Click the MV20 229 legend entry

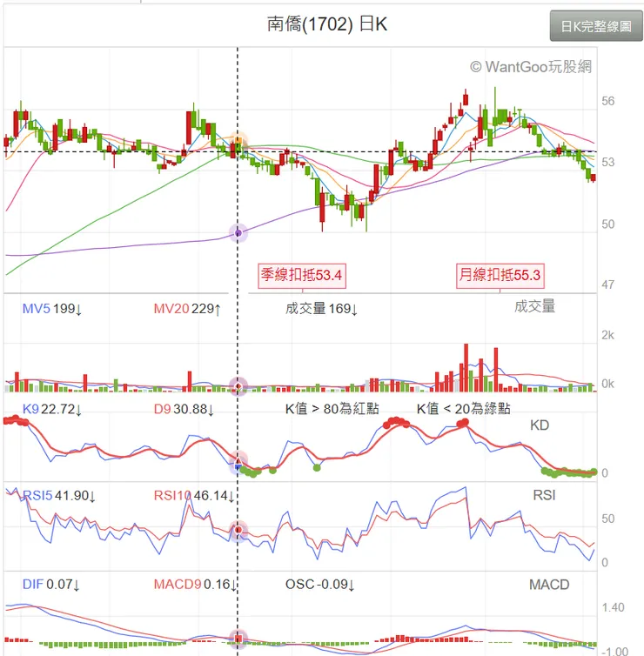(186, 308)
